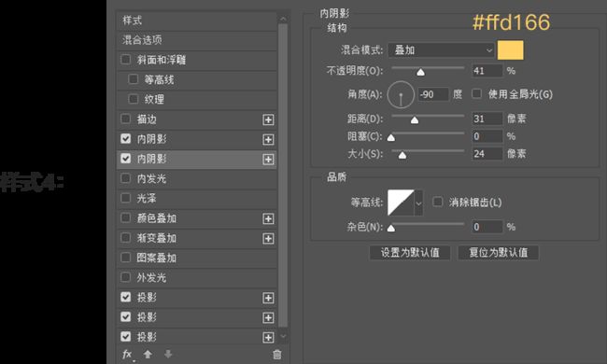Click the 阻塞 value field showing 0
Image resolution: width=607 pixels, height=364 pixels.
[x=487, y=136]
